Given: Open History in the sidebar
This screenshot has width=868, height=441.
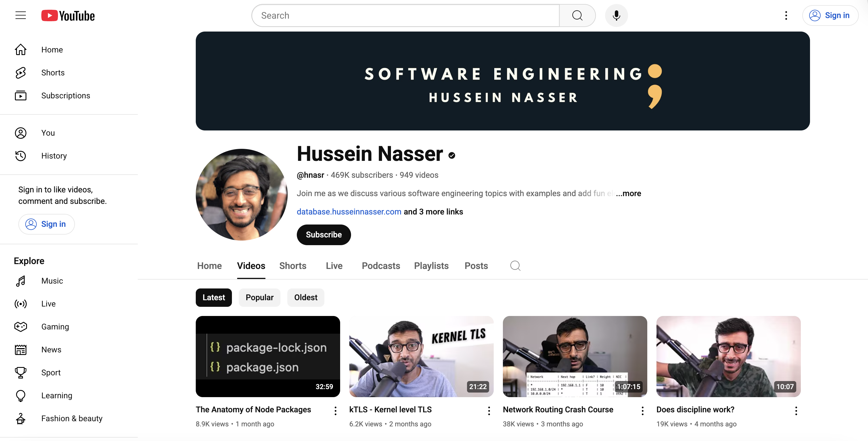Looking at the screenshot, I should [54, 156].
